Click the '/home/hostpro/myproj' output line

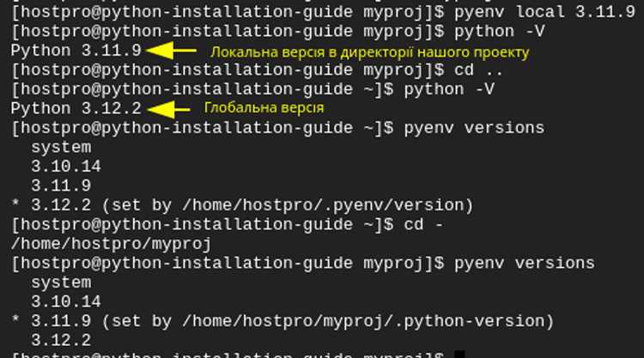pyautogui.click(x=111, y=244)
